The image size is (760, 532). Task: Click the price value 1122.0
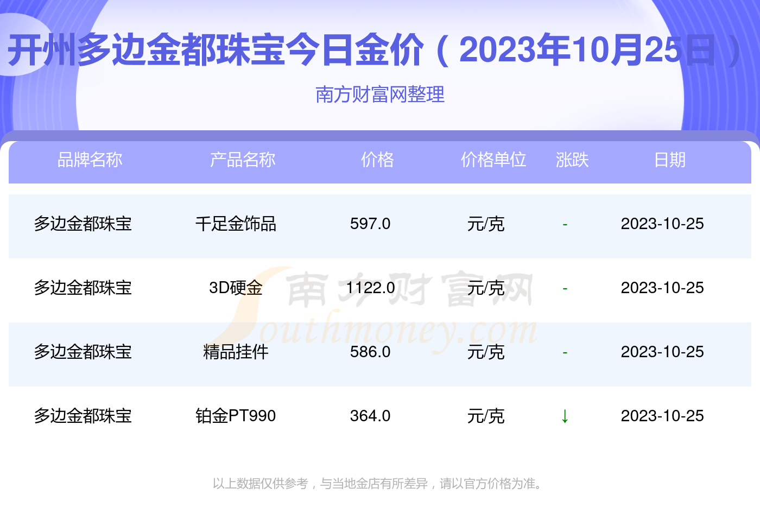[370, 288]
